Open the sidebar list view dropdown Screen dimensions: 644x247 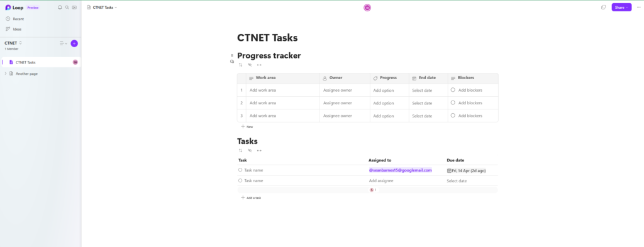pyautogui.click(x=64, y=43)
